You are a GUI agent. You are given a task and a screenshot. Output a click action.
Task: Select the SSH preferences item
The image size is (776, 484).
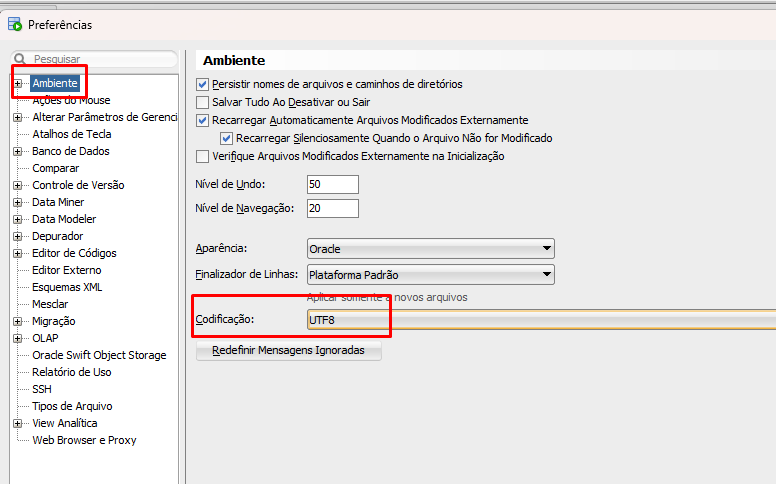42,389
